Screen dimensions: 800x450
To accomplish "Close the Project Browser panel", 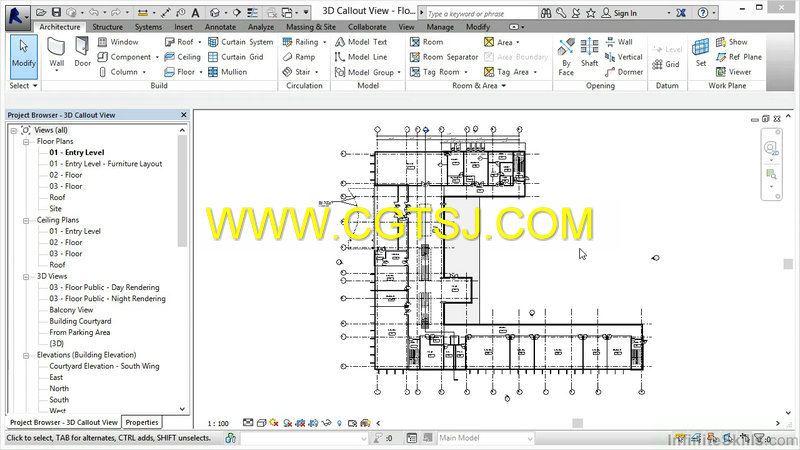I will pyautogui.click(x=184, y=115).
